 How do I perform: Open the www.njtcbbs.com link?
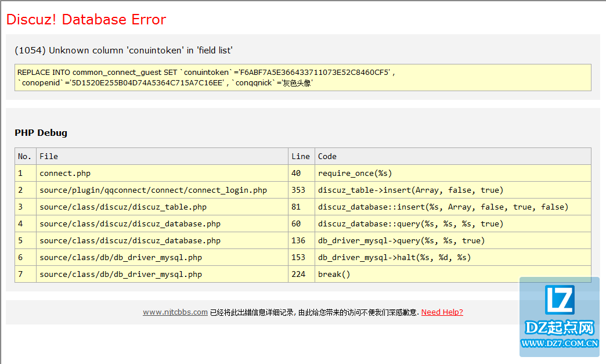(175, 312)
